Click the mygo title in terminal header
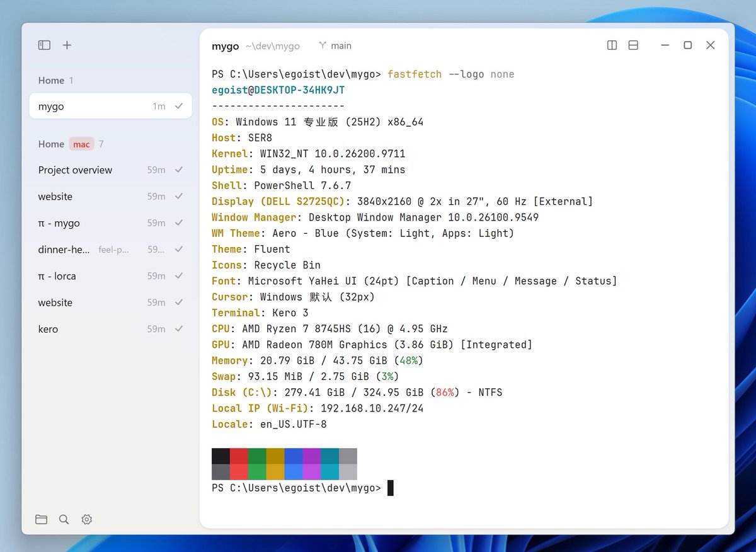The height and width of the screenshot is (552, 756). tap(226, 46)
